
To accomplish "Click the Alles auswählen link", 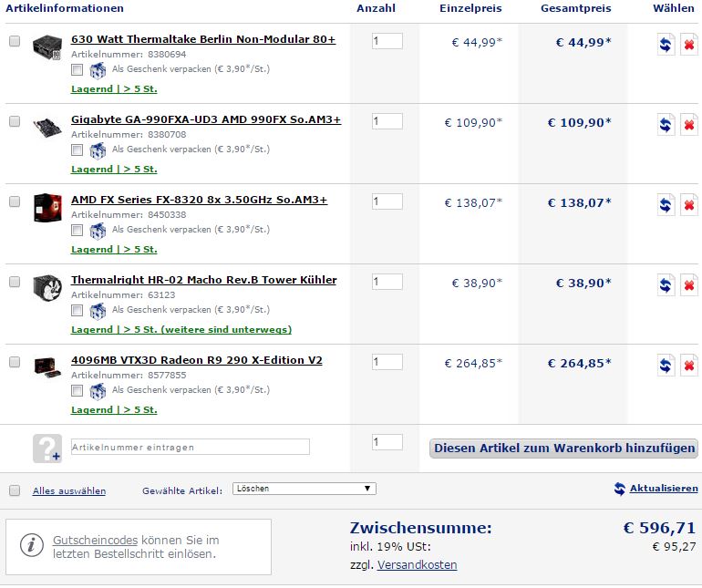I will coord(69,490).
